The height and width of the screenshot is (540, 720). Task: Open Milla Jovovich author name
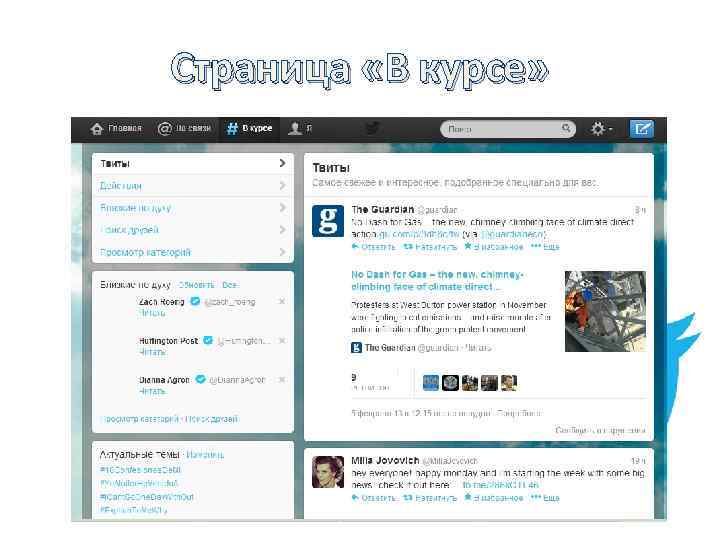pyautogui.click(x=385, y=460)
